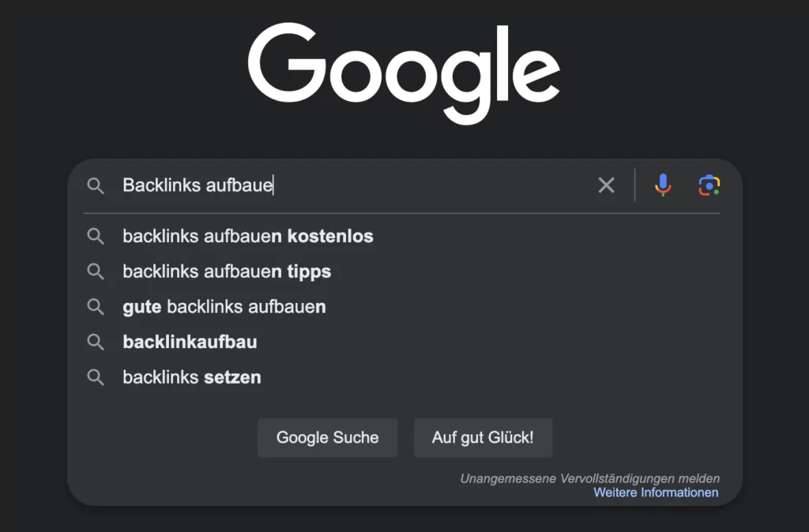809x532 pixels.
Task: Select the suggestion 'backlinks setzen'
Action: pyautogui.click(x=191, y=377)
